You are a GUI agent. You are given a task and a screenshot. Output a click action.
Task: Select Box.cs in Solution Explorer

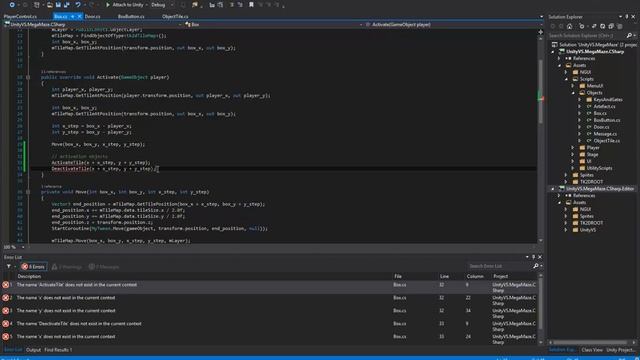tap(600, 113)
